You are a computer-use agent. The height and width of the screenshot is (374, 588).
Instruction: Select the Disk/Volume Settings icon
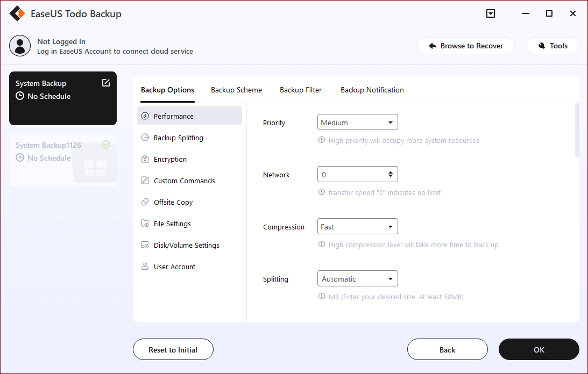145,245
